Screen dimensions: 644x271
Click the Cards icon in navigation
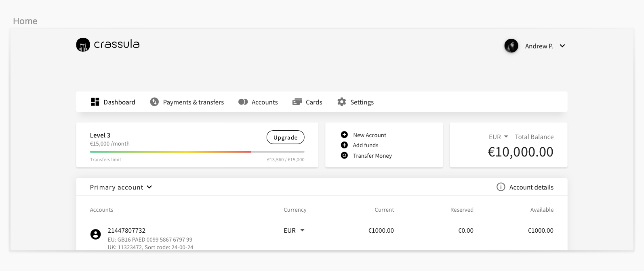[297, 102]
